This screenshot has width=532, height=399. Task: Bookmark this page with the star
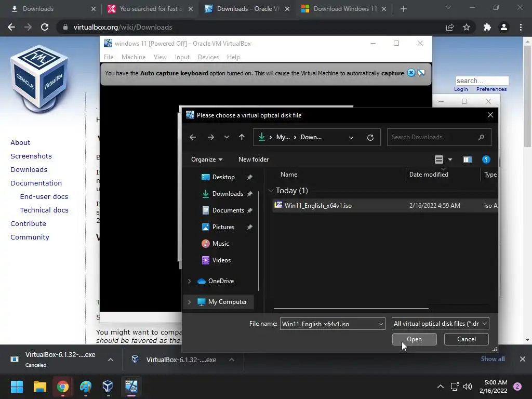pyautogui.click(x=467, y=27)
